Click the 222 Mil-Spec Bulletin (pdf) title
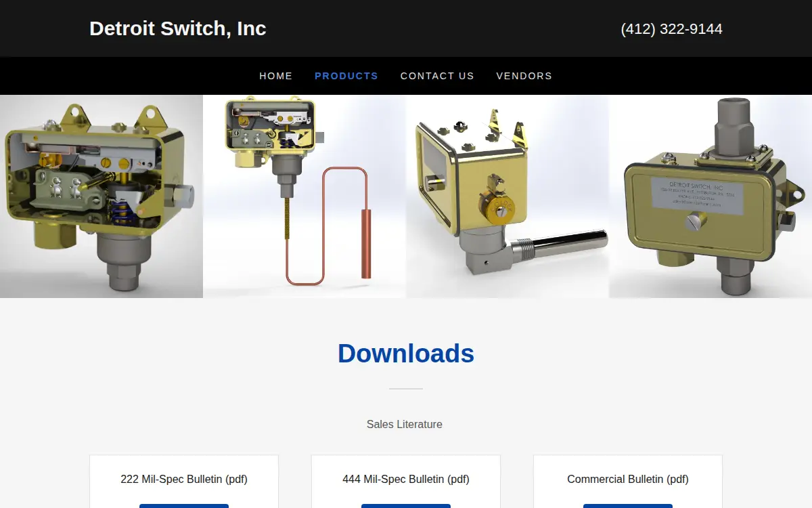This screenshot has width=812, height=508. pyautogui.click(x=184, y=479)
